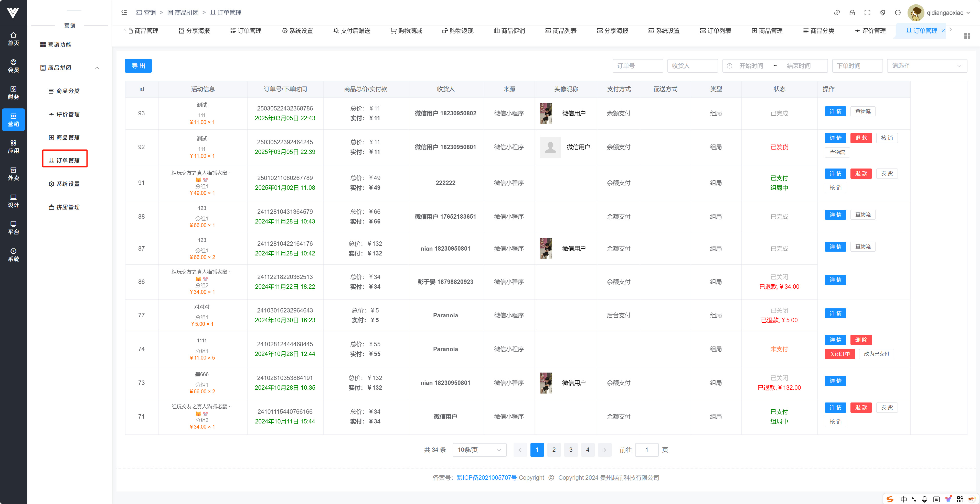The width and height of the screenshot is (980, 504).
Task: Collapse sidebar with menu fold icon
Action: (x=124, y=13)
